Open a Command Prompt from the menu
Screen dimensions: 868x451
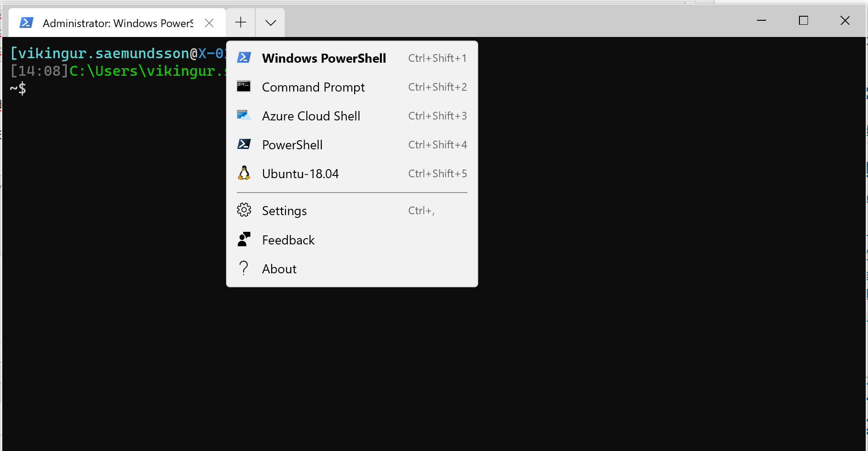[x=313, y=87]
